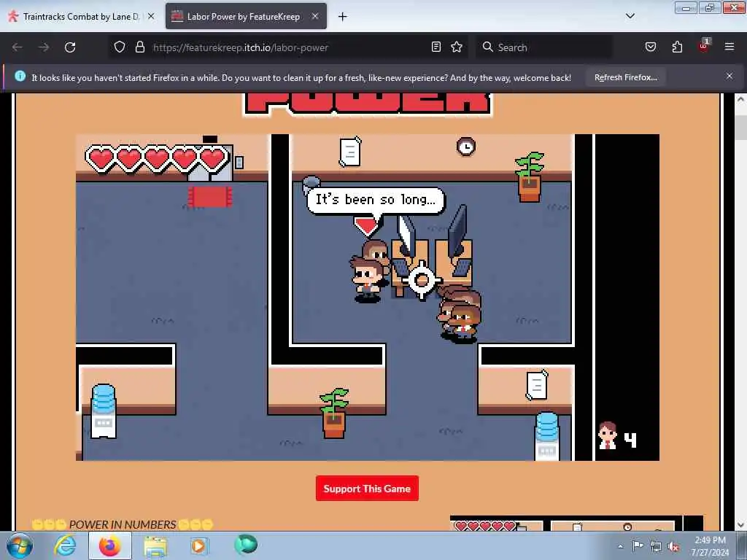View site security padlock info
This screenshot has height=560, width=747.
click(x=139, y=47)
